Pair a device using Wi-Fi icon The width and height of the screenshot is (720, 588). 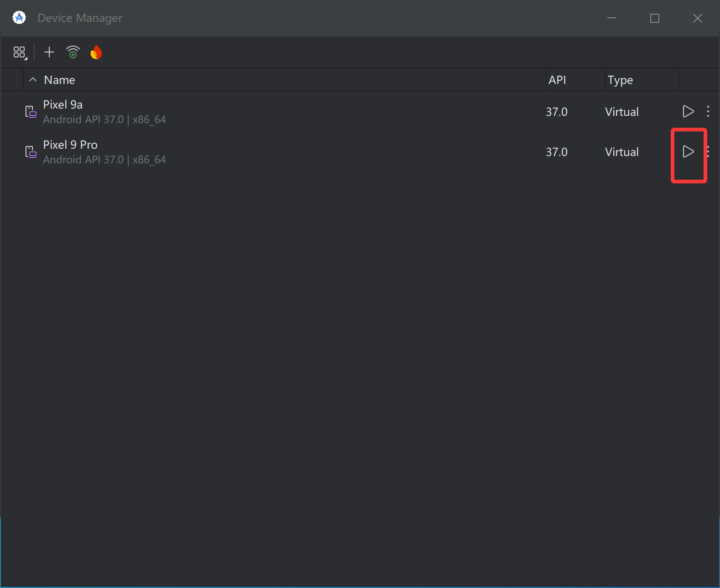click(x=73, y=52)
